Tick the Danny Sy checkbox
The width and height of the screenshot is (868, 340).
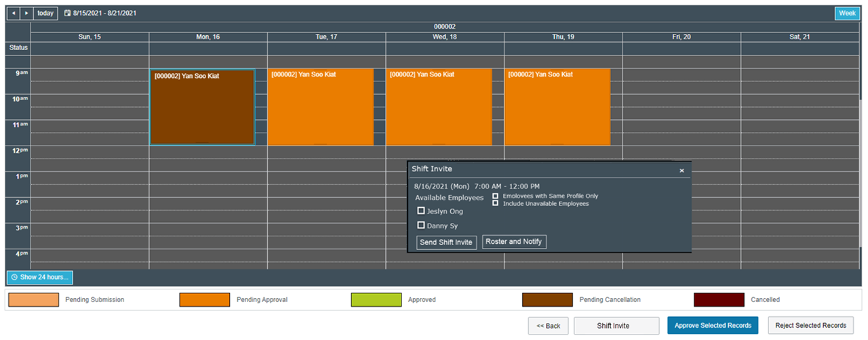click(421, 225)
